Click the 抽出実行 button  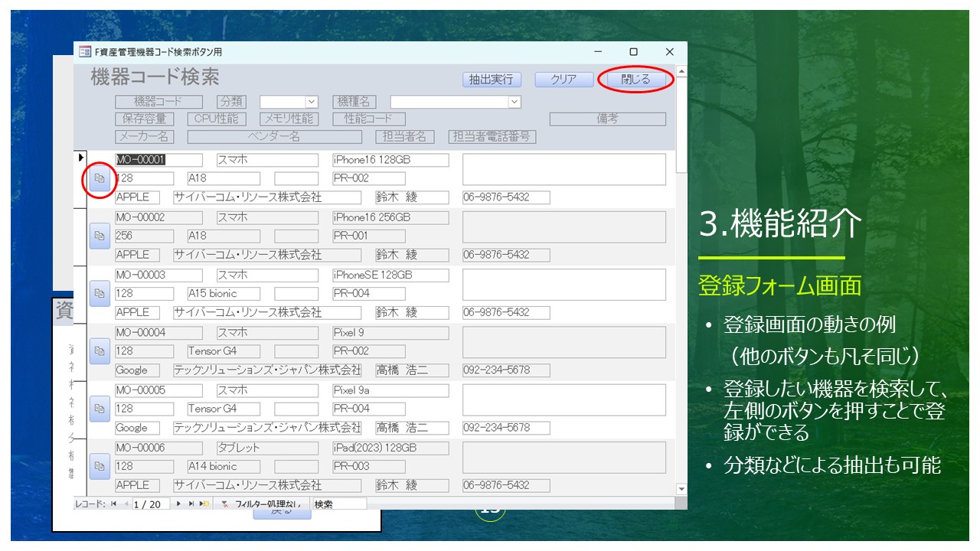pos(492,80)
